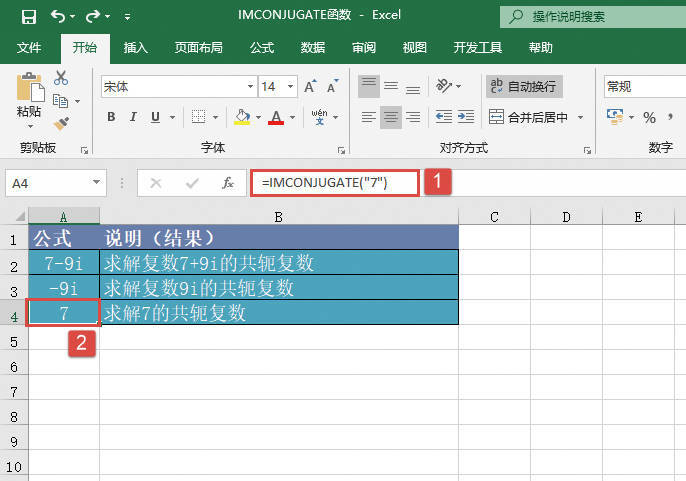Open the 插入 ribbon tab
Screen dimensions: 686x481
137,47
